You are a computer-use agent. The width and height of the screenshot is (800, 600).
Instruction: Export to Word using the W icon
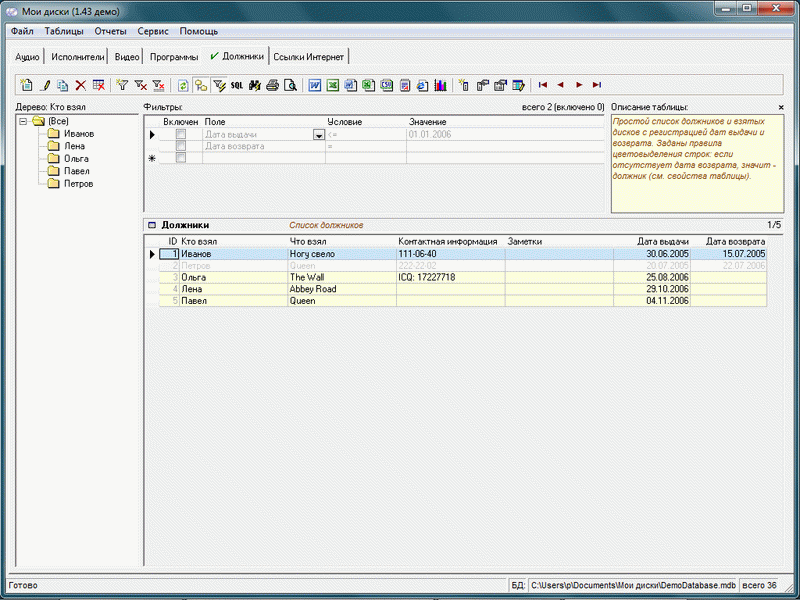[x=315, y=86]
